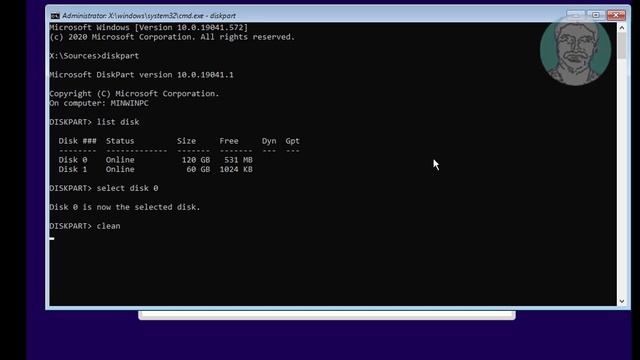Click the circular avatar portrait overlay
Image resolution: width=640 pixels, height=360 pixels.
(x=575, y=51)
